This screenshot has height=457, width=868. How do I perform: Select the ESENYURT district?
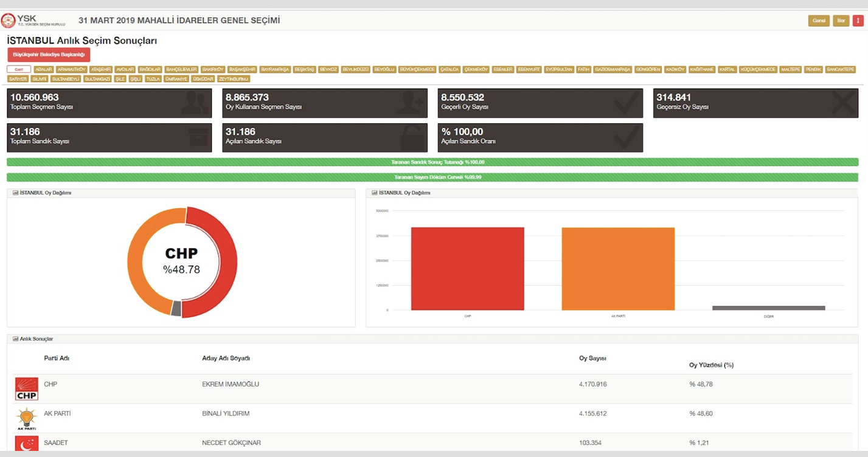[x=529, y=69]
